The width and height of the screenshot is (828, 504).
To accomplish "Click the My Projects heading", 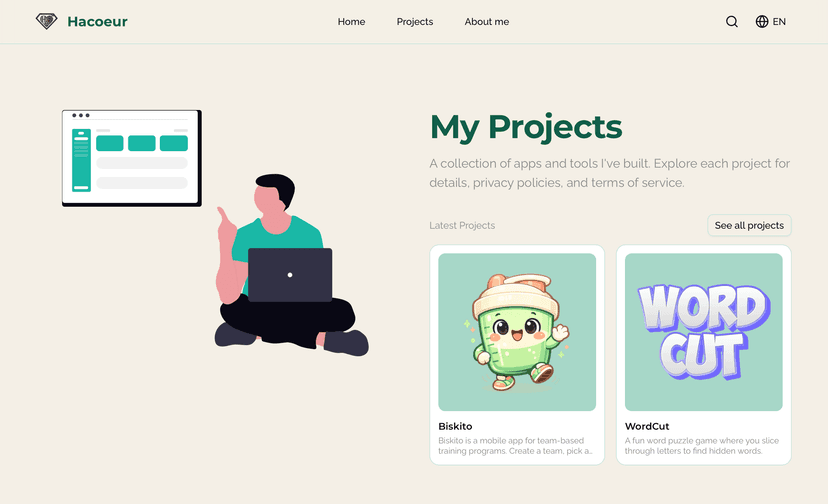I will tap(526, 127).
